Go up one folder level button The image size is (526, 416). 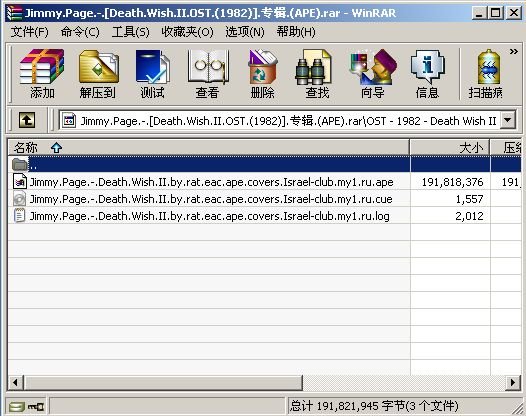pos(27,120)
